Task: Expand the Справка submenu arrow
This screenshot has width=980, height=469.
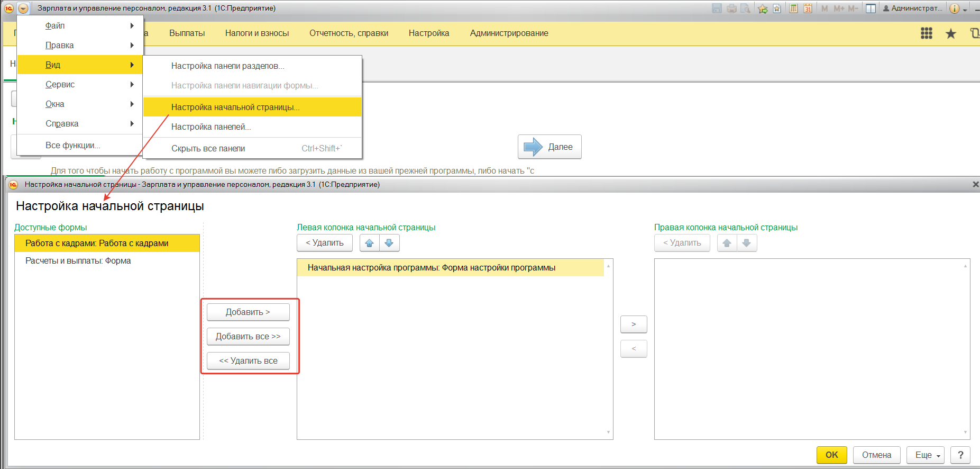Action: pos(132,123)
